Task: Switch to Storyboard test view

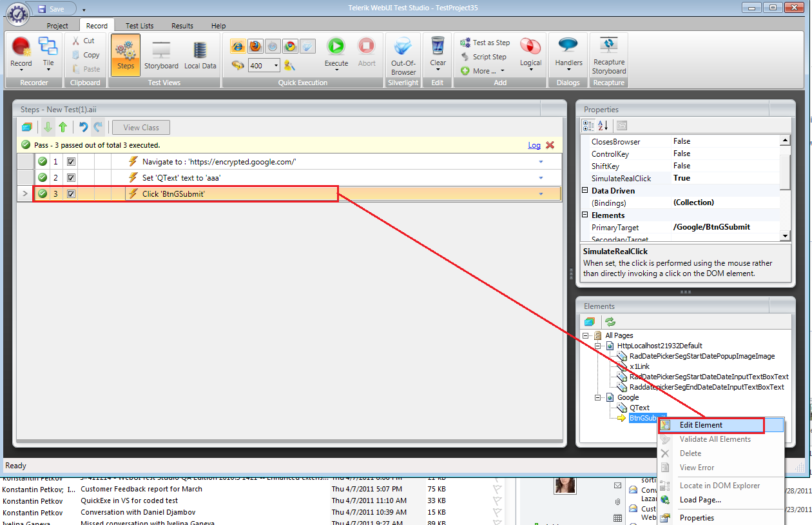Action: (x=161, y=55)
